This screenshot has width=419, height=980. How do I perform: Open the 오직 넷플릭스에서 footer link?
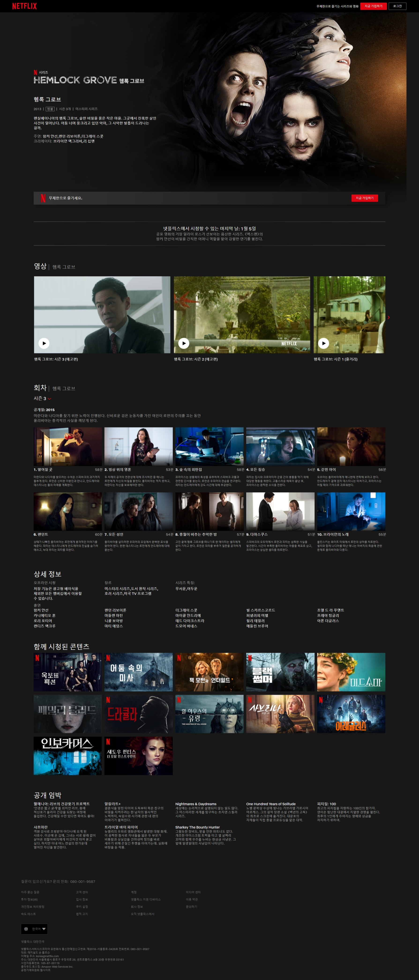tap(143, 914)
